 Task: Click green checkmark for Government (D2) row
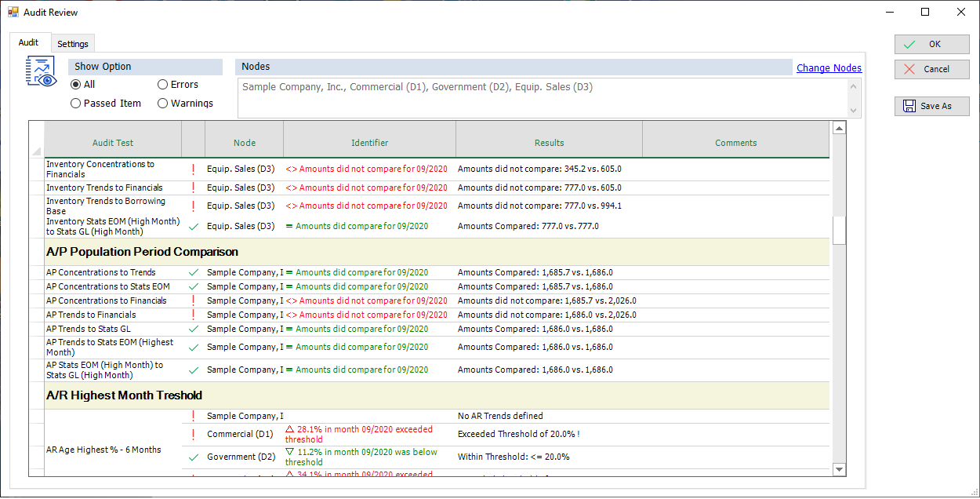[193, 457]
